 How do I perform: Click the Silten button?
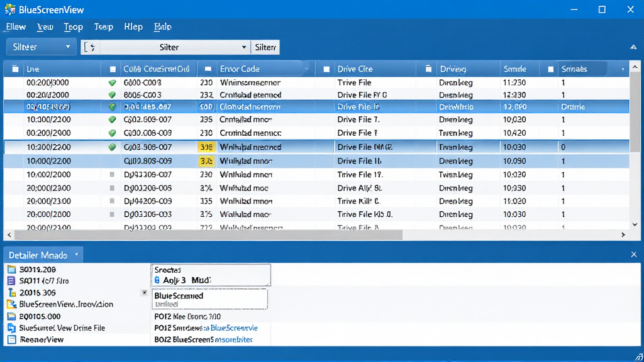coord(265,47)
